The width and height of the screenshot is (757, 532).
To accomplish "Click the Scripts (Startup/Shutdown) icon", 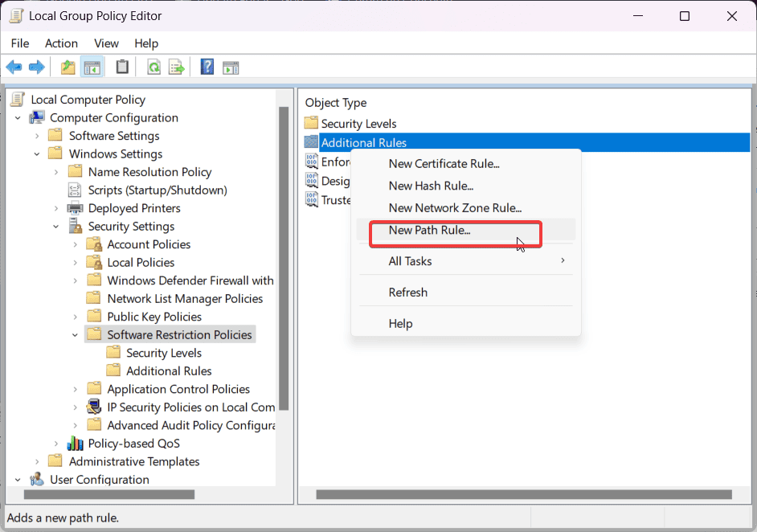I will click(75, 190).
